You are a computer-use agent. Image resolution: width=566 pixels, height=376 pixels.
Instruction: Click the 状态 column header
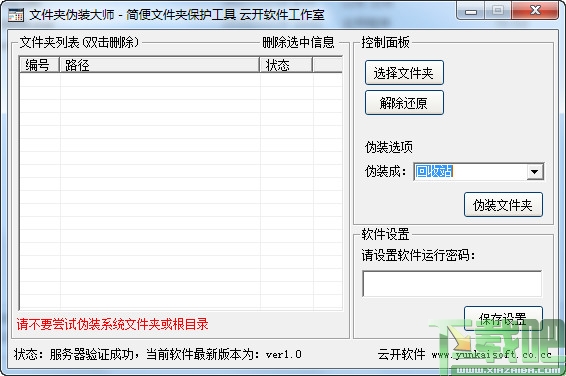tap(286, 65)
